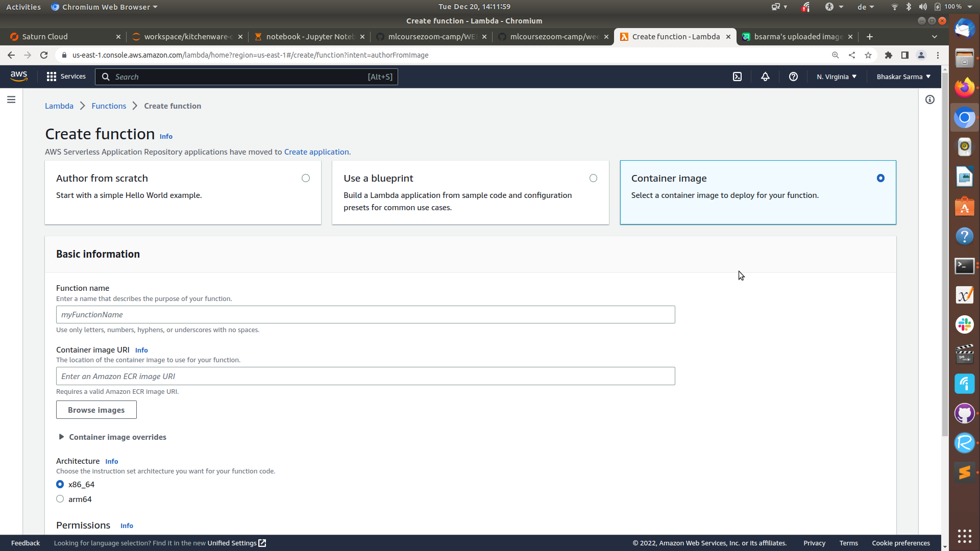
Task: Open the side navigation hamburger menu
Action: pos(11,99)
